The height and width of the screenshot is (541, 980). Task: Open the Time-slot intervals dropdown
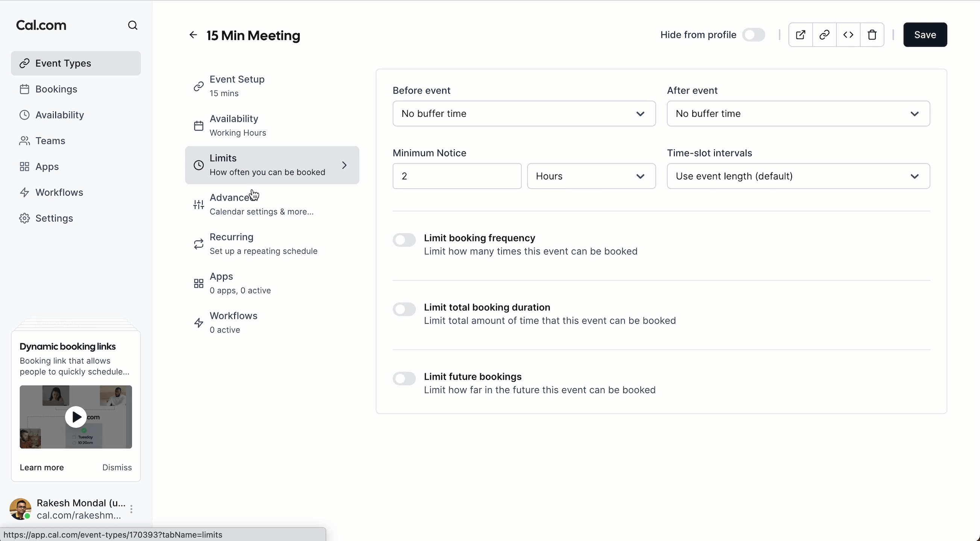point(798,176)
